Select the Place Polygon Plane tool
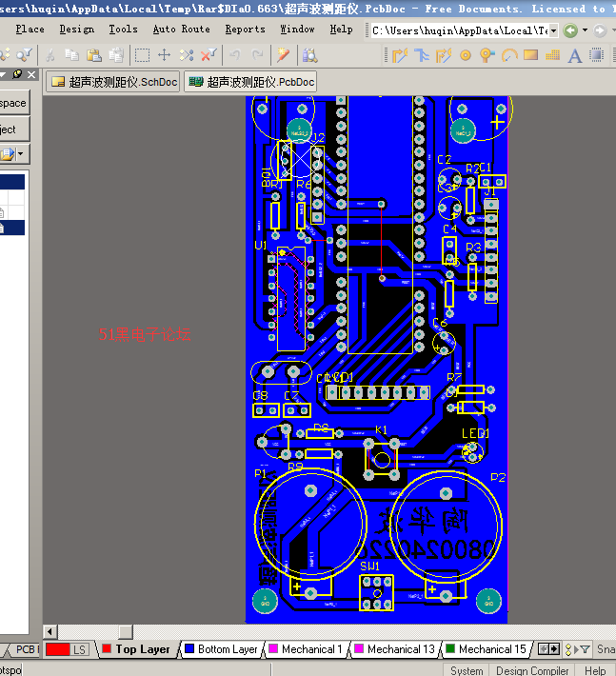Screen dimensions: 616x676 click(552, 55)
